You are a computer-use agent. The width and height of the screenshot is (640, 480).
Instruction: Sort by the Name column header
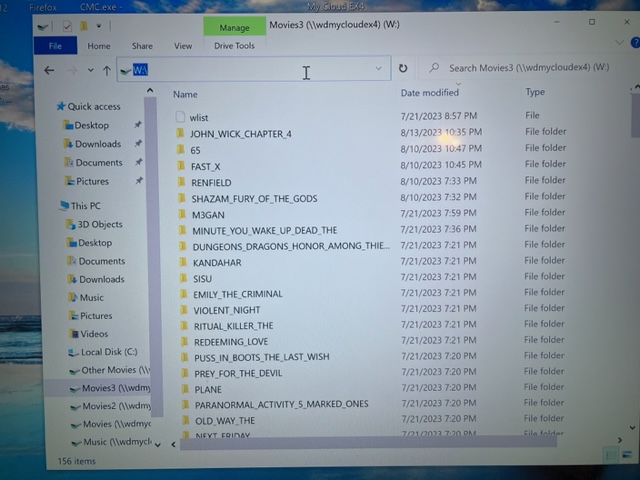[185, 94]
